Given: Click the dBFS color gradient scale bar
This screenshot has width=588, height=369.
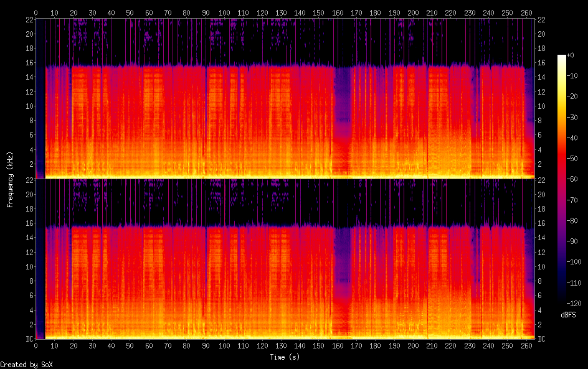Looking at the screenshot, I should [x=561, y=179].
